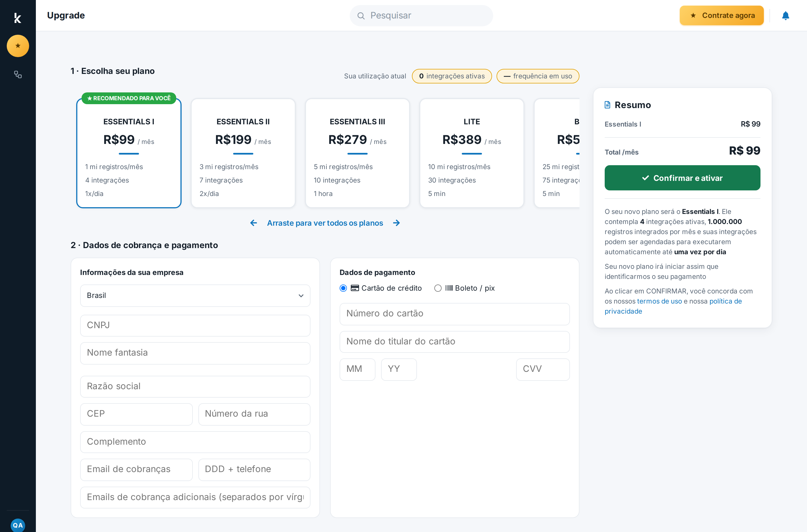Viewport: 807px width, 532px height.
Task: Click the left arrow under plan cards
Action: click(x=253, y=223)
